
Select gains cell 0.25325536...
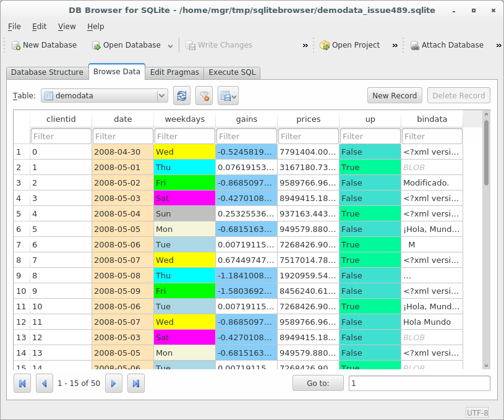[247, 213]
